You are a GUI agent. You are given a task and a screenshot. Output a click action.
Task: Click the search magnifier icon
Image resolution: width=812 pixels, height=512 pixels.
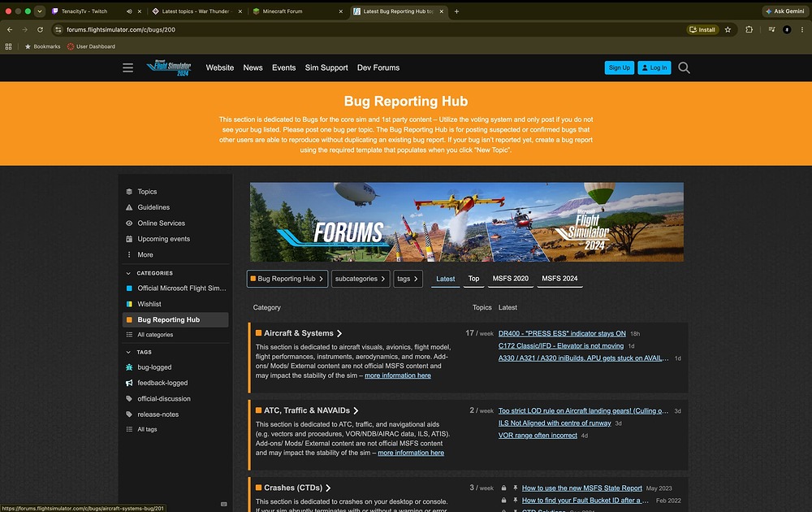pos(684,68)
